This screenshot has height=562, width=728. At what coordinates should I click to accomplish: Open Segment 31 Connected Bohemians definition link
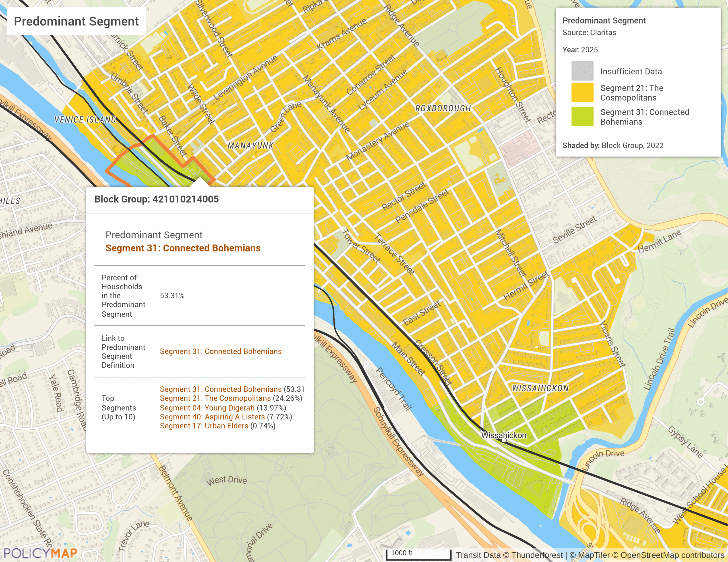coord(220,351)
